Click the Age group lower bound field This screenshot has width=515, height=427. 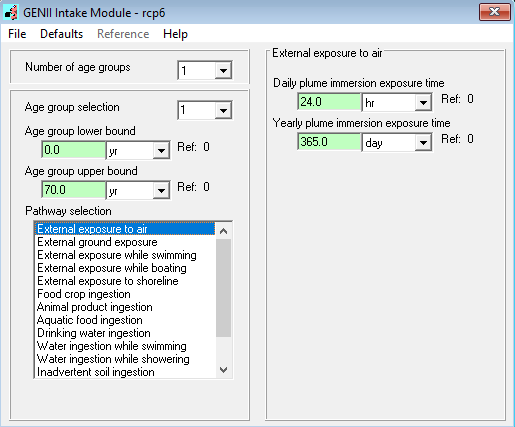[x=74, y=150]
